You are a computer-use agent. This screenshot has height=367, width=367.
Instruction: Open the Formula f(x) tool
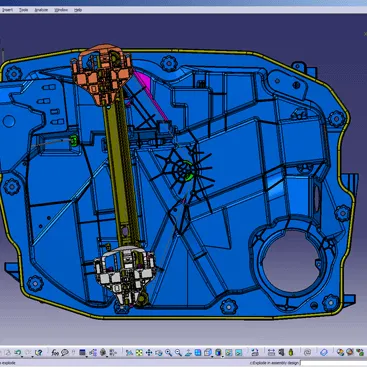(55, 352)
